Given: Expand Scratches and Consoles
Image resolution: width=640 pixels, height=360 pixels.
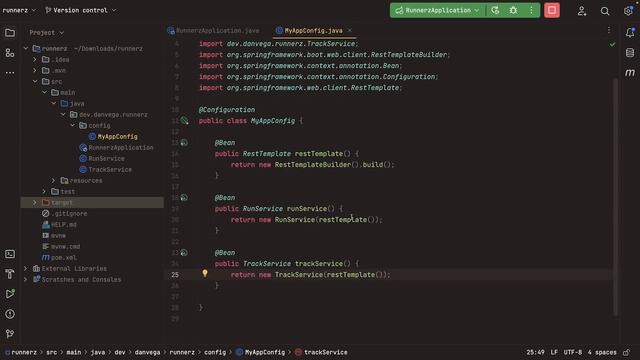Looking at the screenshot, I should tap(26, 280).
